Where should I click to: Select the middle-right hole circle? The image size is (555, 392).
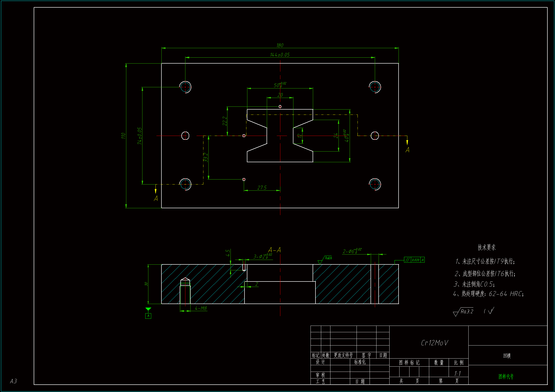(375, 136)
